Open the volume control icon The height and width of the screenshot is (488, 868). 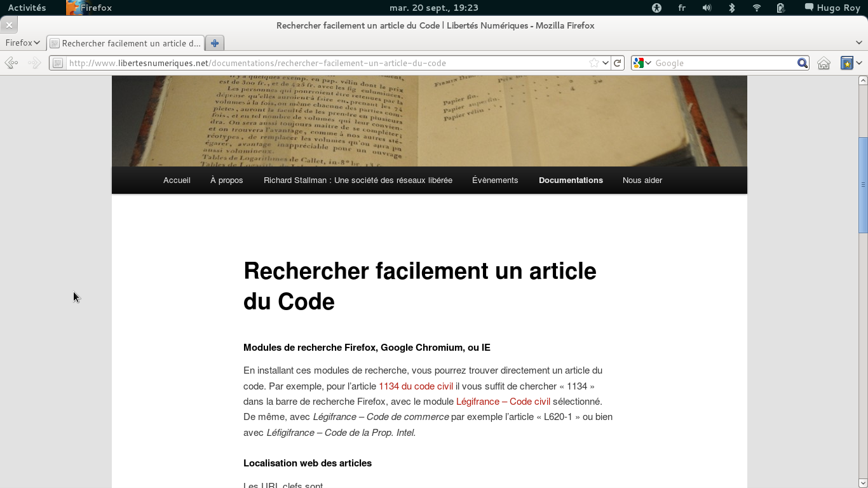click(x=707, y=8)
